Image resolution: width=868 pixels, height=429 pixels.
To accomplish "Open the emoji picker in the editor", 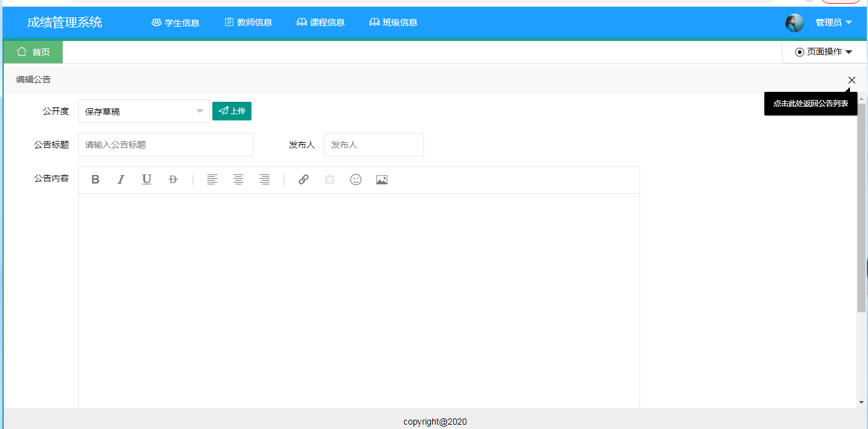I will pyautogui.click(x=356, y=180).
